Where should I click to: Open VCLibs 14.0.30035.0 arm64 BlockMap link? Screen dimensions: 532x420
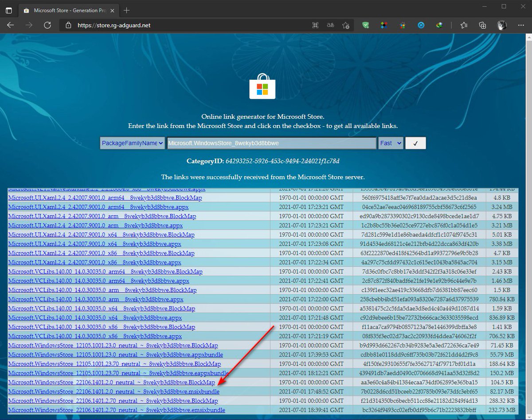(x=105, y=272)
